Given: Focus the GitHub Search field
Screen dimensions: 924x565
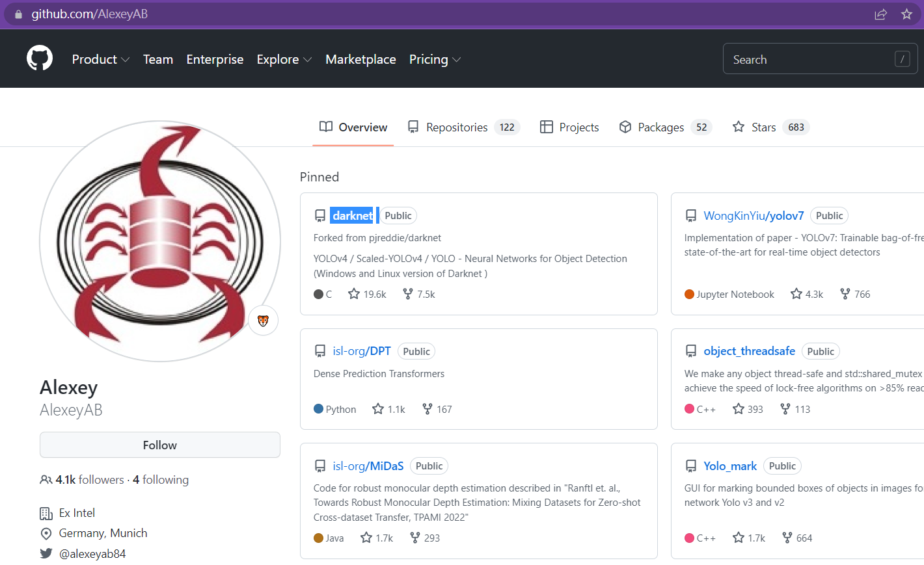Looking at the screenshot, I should (820, 59).
